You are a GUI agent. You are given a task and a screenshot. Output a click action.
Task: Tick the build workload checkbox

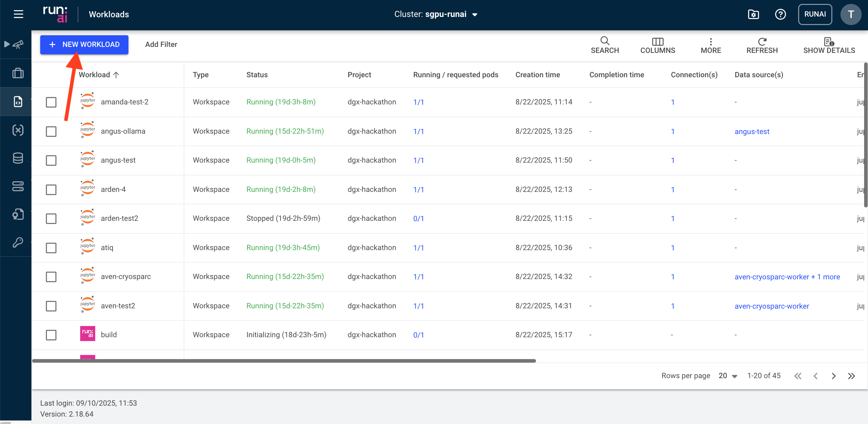51,335
